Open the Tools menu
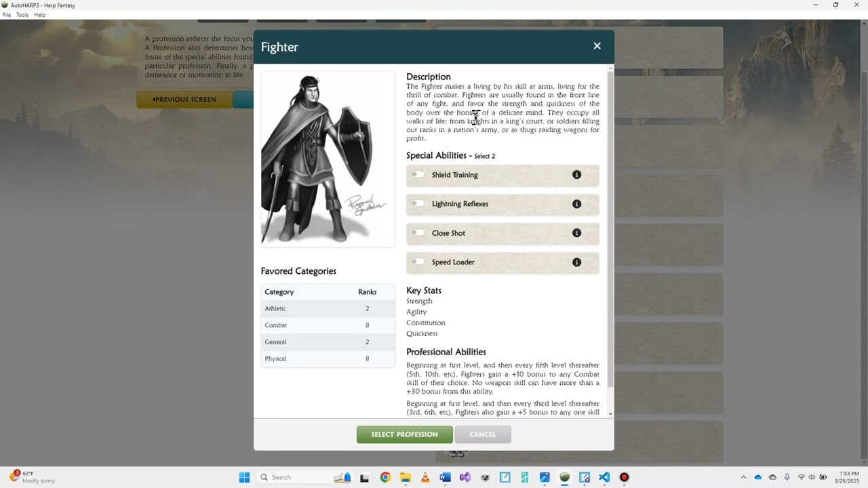This screenshot has height=488, width=868. (22, 15)
